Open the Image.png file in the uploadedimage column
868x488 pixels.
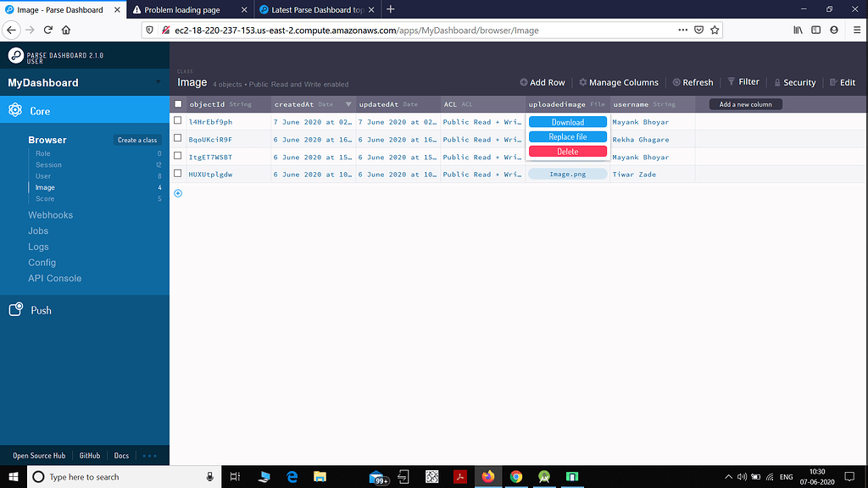tap(567, 174)
